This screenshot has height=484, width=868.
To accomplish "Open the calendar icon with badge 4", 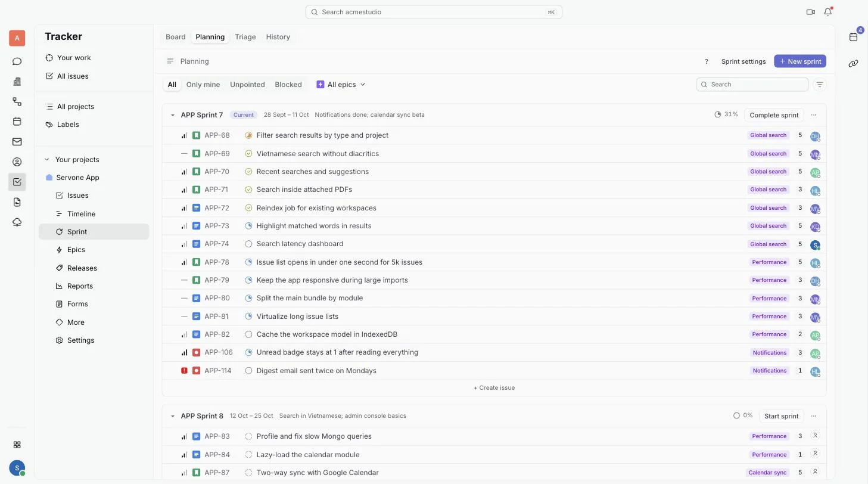I will [x=853, y=37].
